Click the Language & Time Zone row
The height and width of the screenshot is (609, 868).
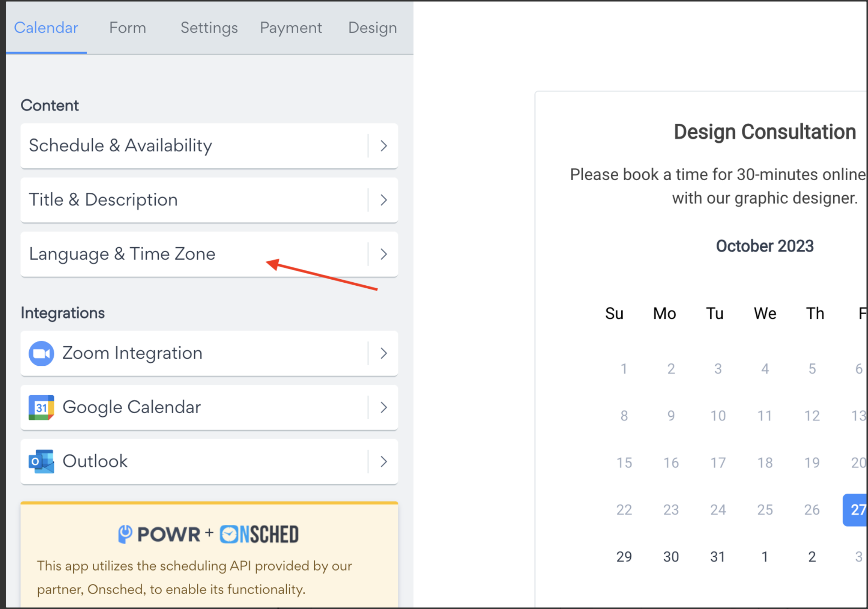point(209,254)
